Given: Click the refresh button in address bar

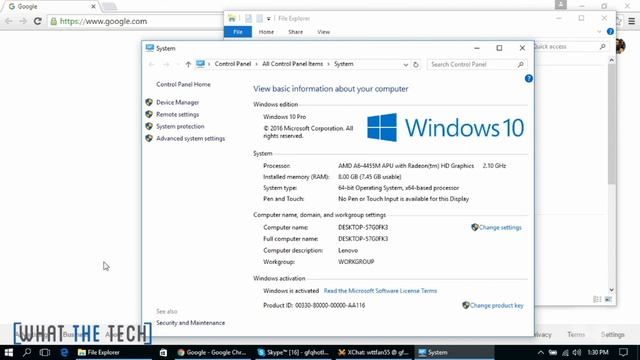Looking at the screenshot, I should pyautogui.click(x=416, y=64).
